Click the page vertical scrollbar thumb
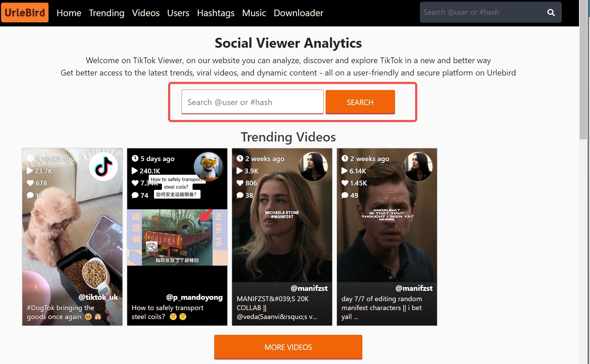 coord(583,70)
